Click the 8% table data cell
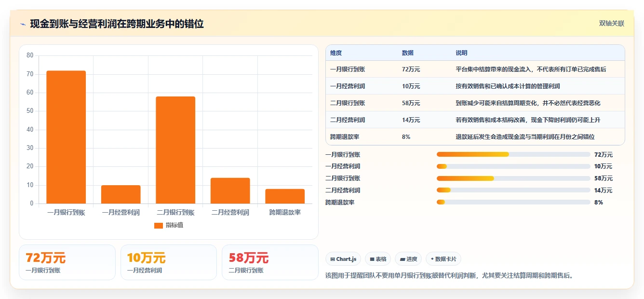 [406, 137]
